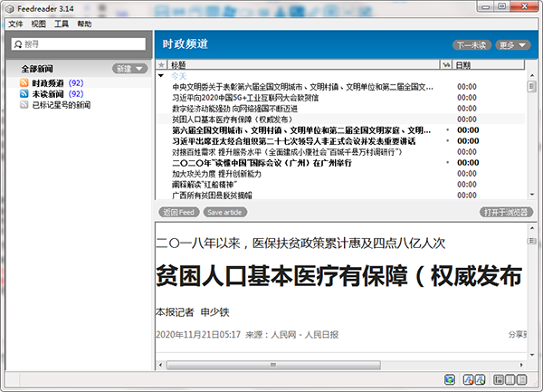Click the star column header icon
This screenshot has width=543, height=392.
coord(161,65)
